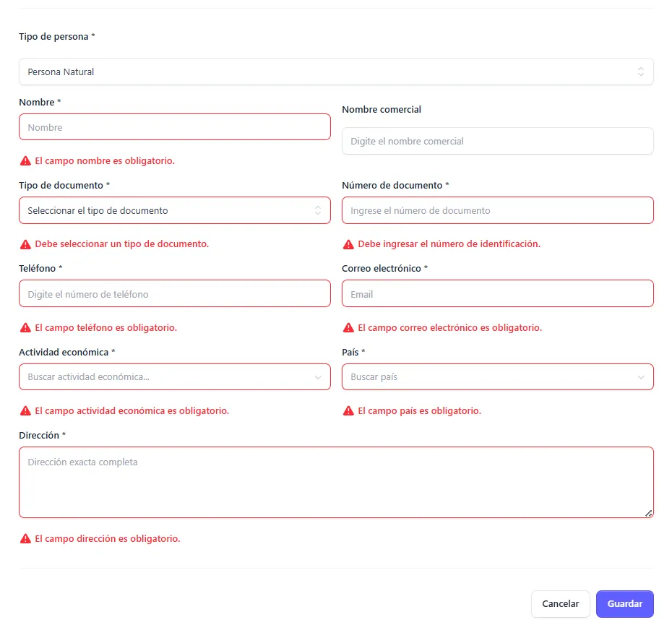Click into the Nombre comercial field
This screenshot has height=625, width=672.
click(x=497, y=141)
